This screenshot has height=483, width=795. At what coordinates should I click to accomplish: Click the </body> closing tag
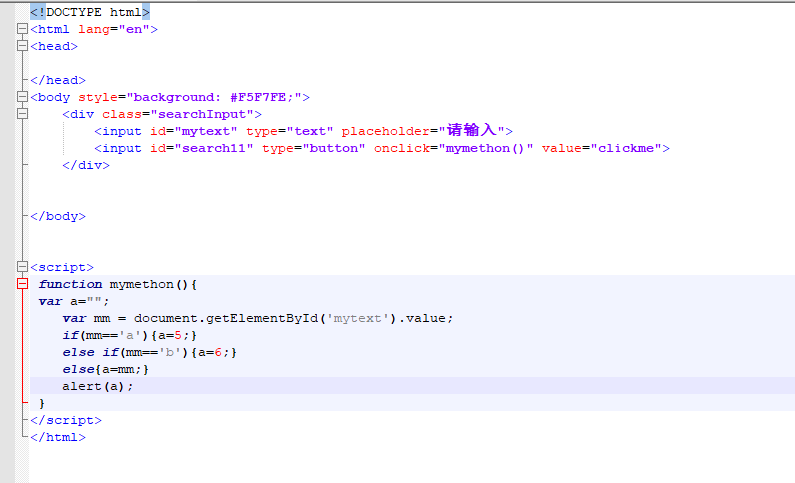click(58, 216)
